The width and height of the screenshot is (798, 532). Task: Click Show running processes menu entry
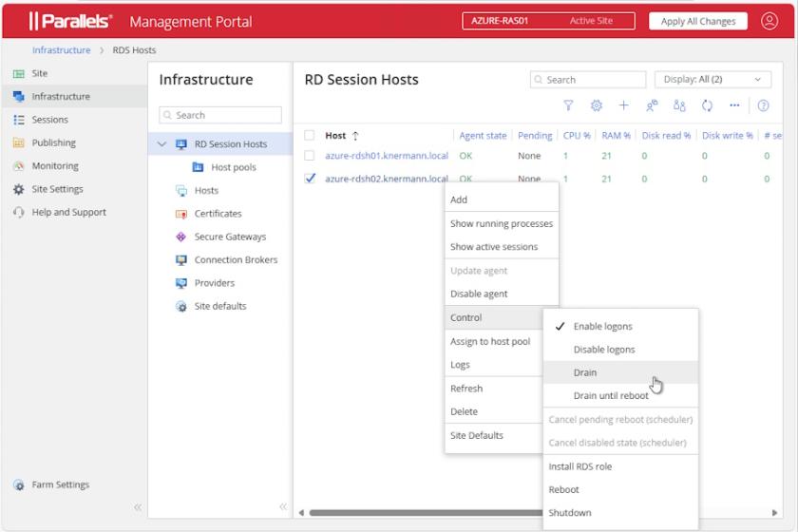click(x=502, y=223)
